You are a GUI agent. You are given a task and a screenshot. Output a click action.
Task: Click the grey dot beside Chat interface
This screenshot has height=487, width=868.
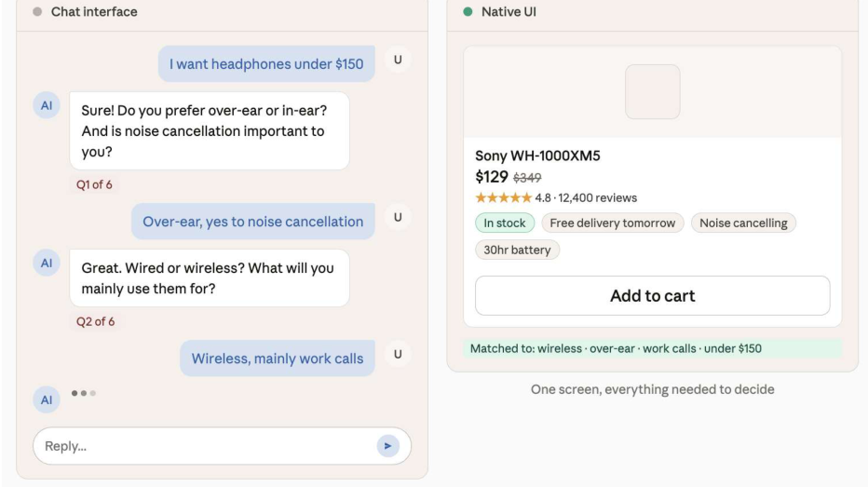(37, 11)
